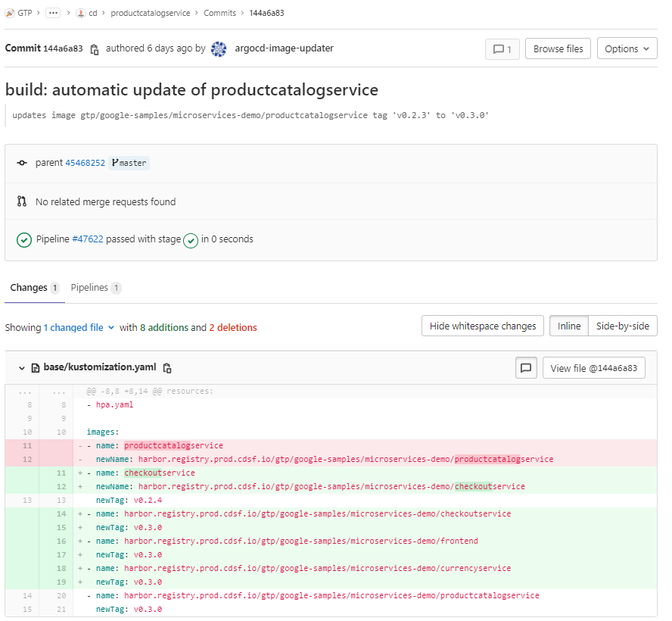Screen dimensions: 672x621
Task: Click the Browse files button
Action: 558,48
